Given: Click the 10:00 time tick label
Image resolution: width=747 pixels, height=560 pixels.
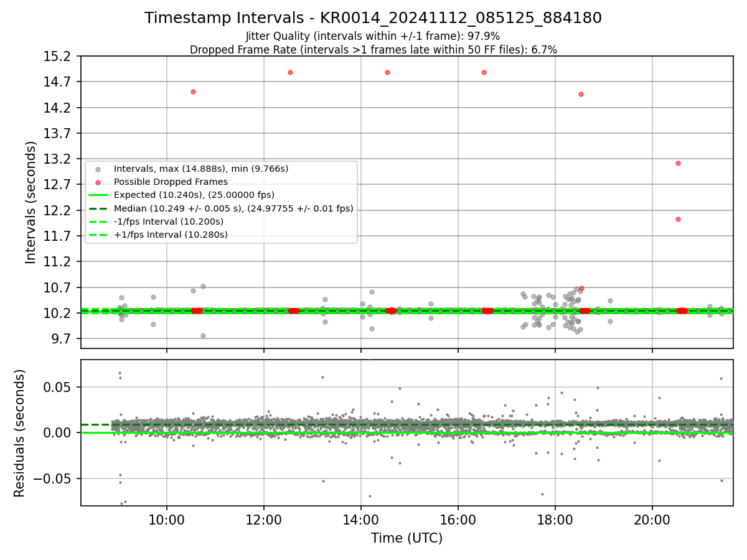Looking at the screenshot, I should pos(166,519).
